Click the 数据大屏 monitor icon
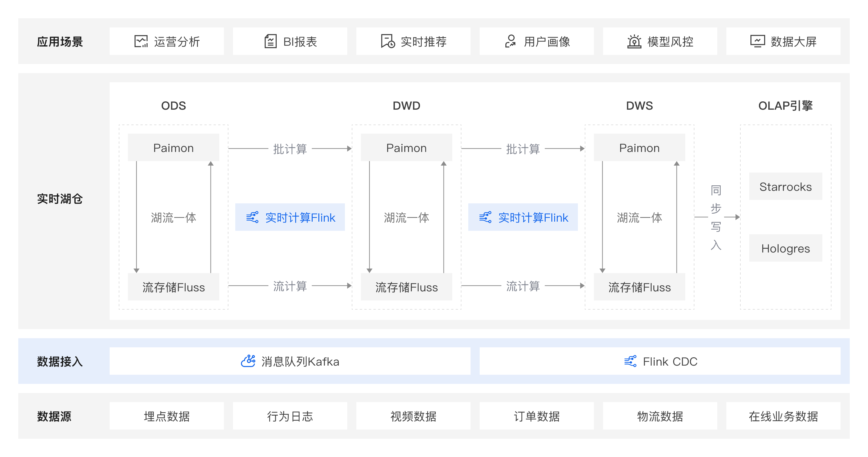 (758, 41)
